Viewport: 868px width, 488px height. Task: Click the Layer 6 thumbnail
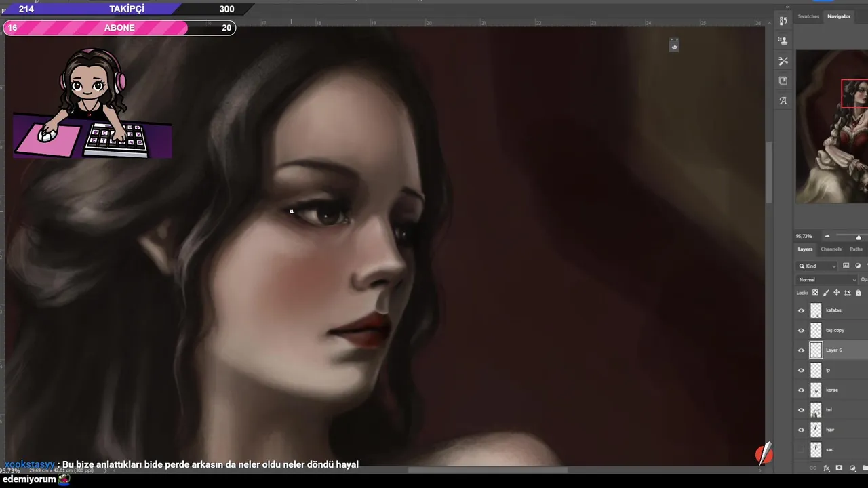816,350
